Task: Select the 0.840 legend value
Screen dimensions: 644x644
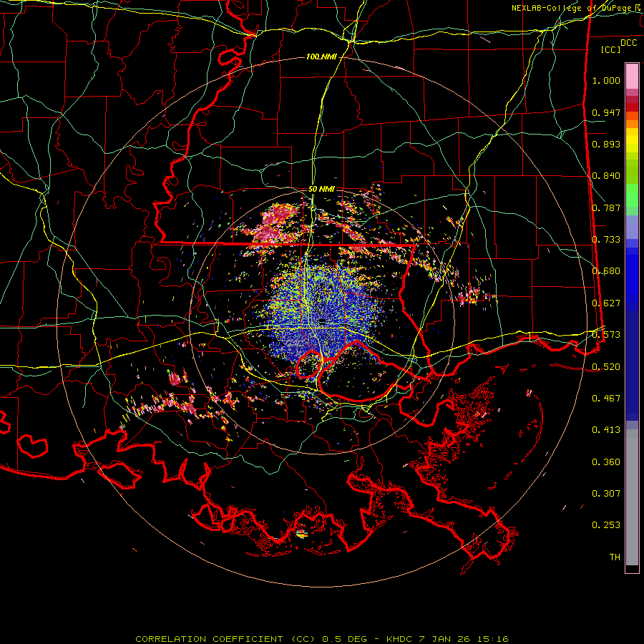Action: pos(606,176)
